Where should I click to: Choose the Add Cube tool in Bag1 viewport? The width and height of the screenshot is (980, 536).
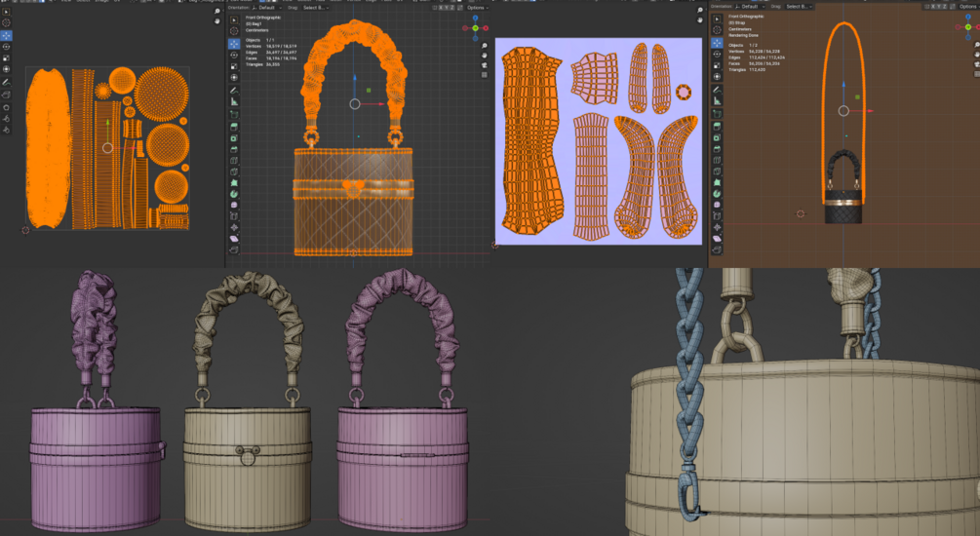[x=234, y=114]
